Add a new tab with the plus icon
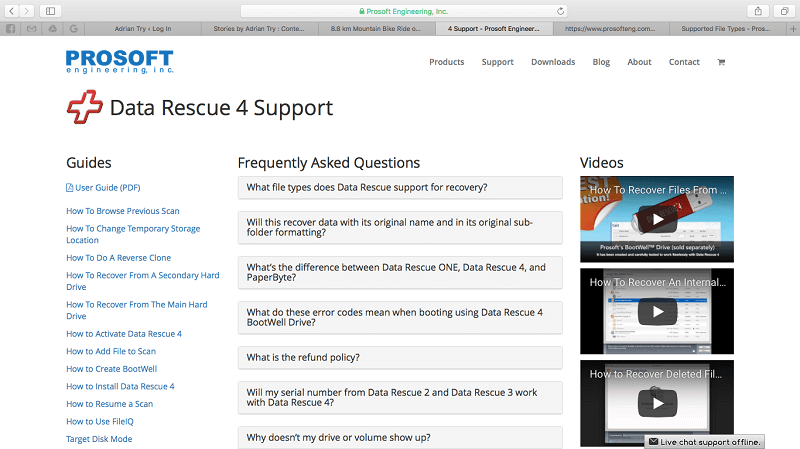 793,29
